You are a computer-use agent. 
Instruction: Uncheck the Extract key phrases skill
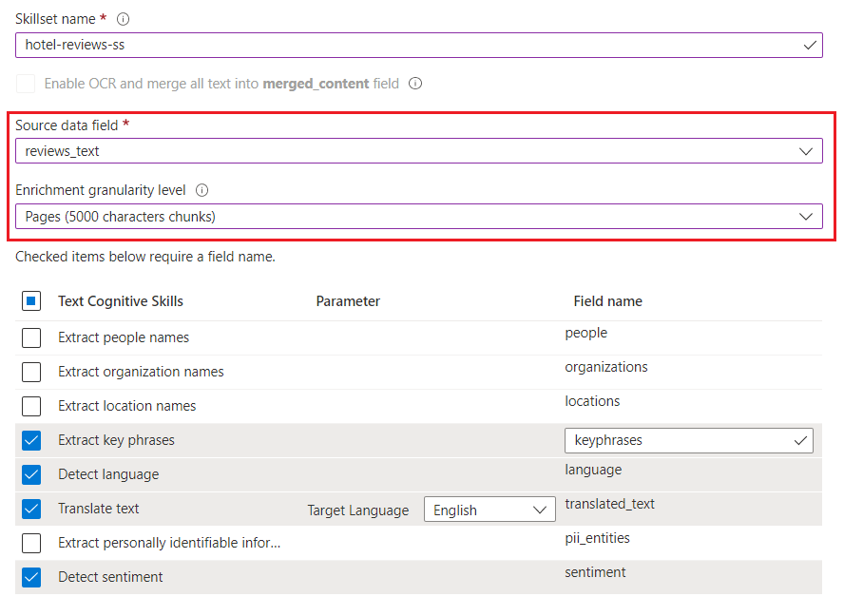pos(29,440)
